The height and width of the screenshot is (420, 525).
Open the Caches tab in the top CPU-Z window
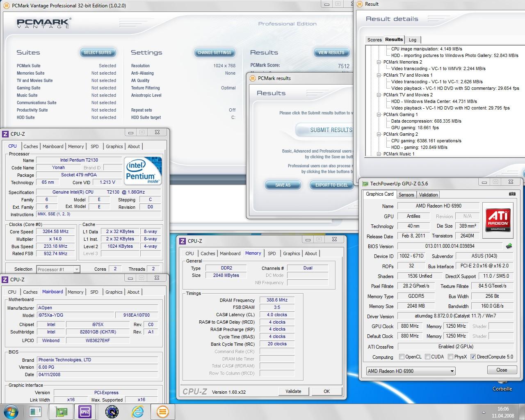click(31, 146)
